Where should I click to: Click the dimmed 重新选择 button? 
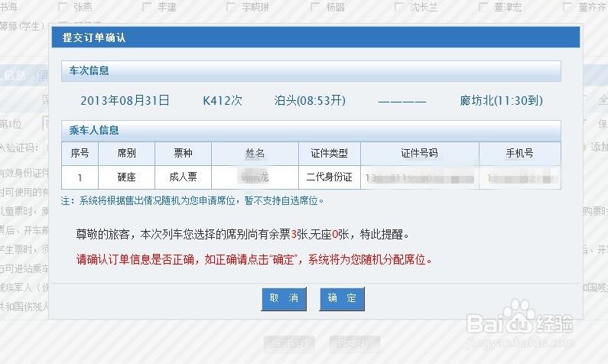[x=289, y=343]
